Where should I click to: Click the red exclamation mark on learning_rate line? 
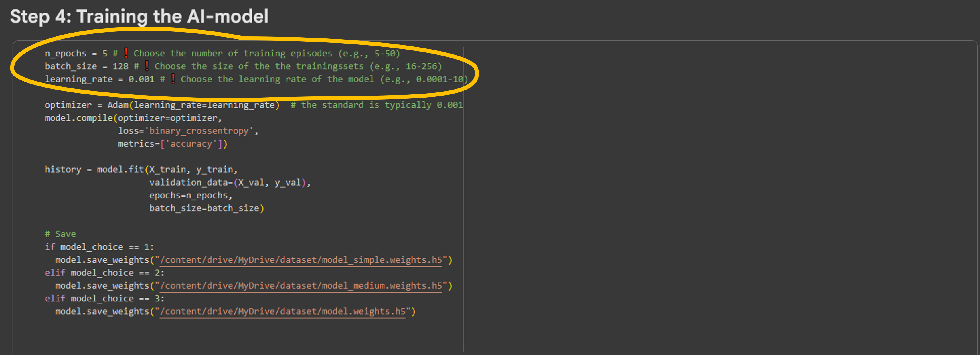click(x=173, y=79)
